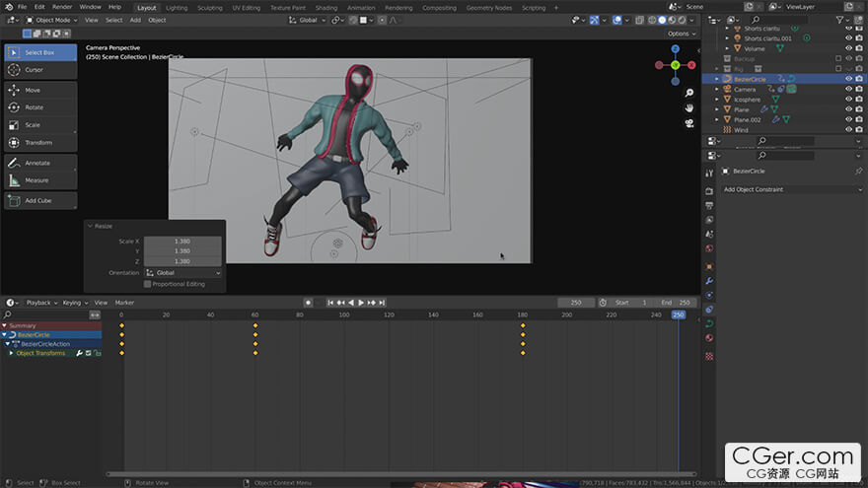This screenshot has width=868, height=488.
Task: Select the 3D Cursor tool
Action: 40,70
